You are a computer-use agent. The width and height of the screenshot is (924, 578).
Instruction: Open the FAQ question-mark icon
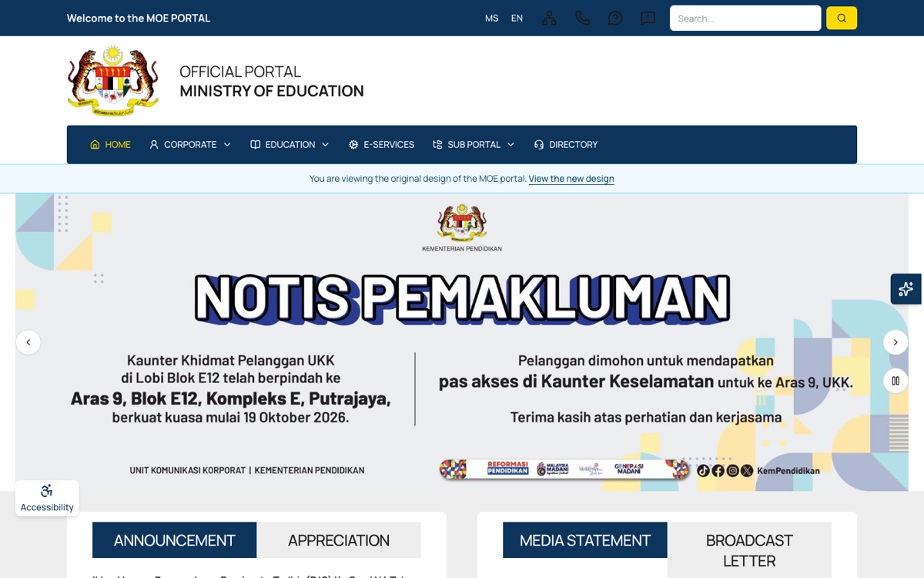coord(615,18)
